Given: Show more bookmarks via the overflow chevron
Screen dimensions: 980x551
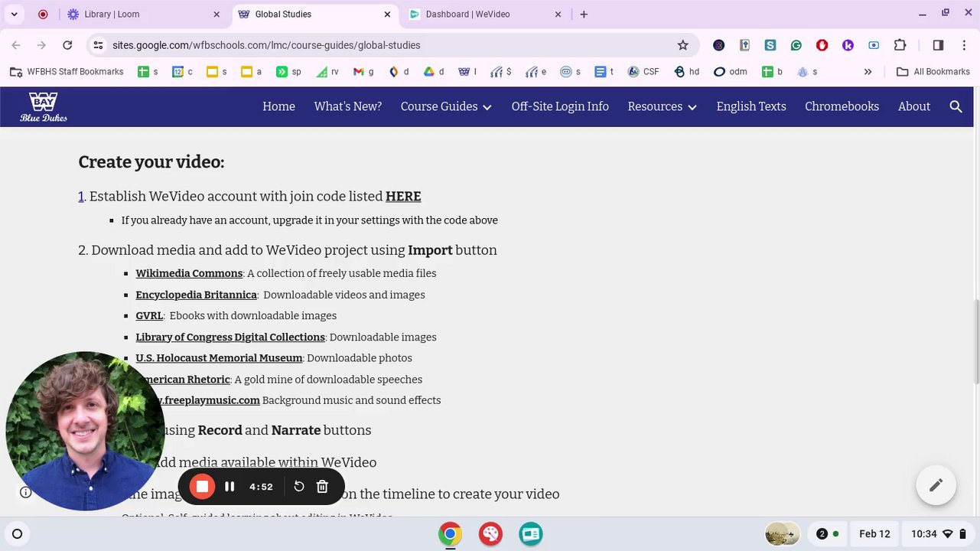Looking at the screenshot, I should coord(868,72).
